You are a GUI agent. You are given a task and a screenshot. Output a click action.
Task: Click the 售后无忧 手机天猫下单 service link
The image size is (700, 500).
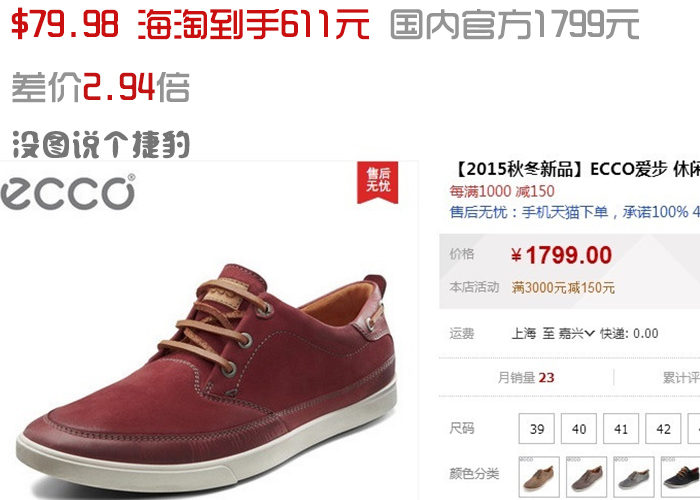pyautogui.click(x=575, y=212)
